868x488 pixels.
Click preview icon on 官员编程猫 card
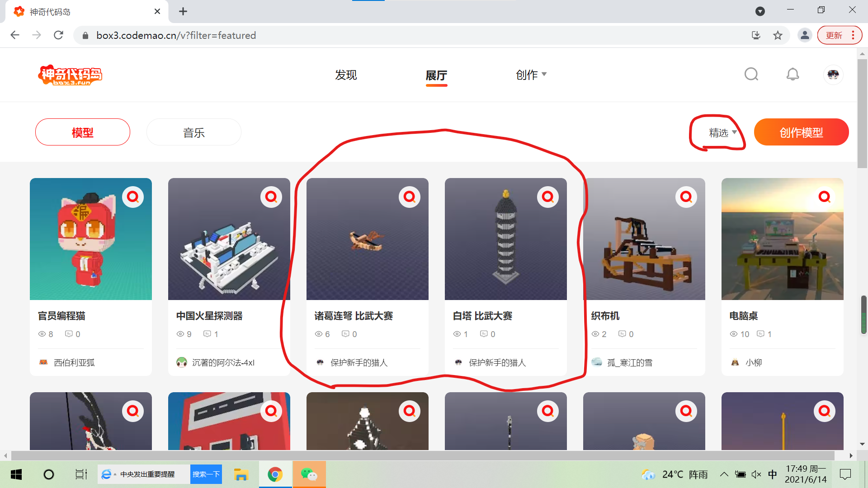click(133, 197)
